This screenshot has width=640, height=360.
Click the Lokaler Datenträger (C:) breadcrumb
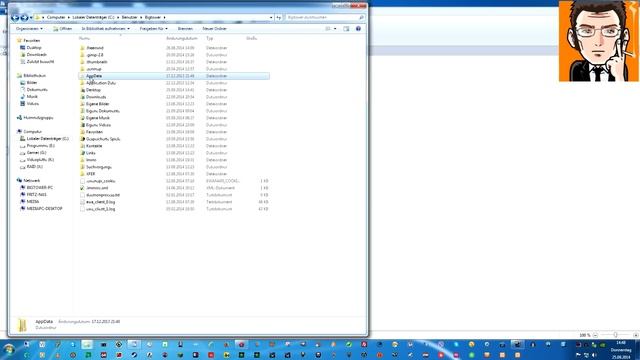[93, 18]
